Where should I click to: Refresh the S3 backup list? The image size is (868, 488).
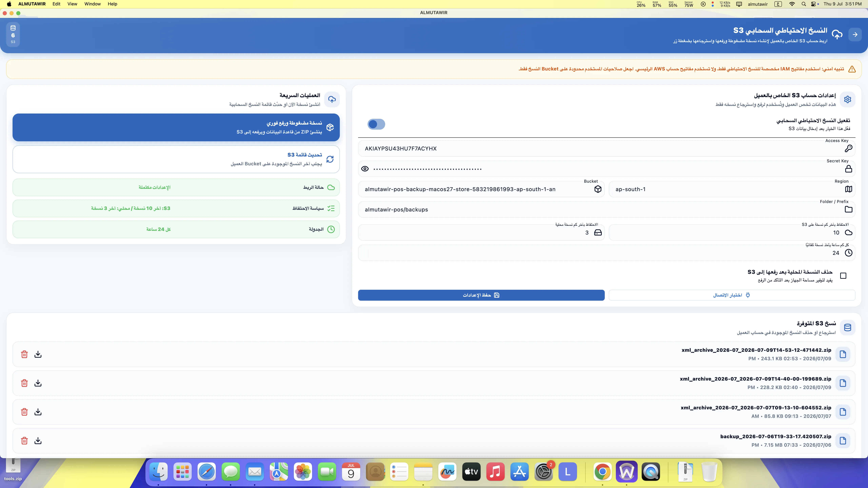coord(176,159)
